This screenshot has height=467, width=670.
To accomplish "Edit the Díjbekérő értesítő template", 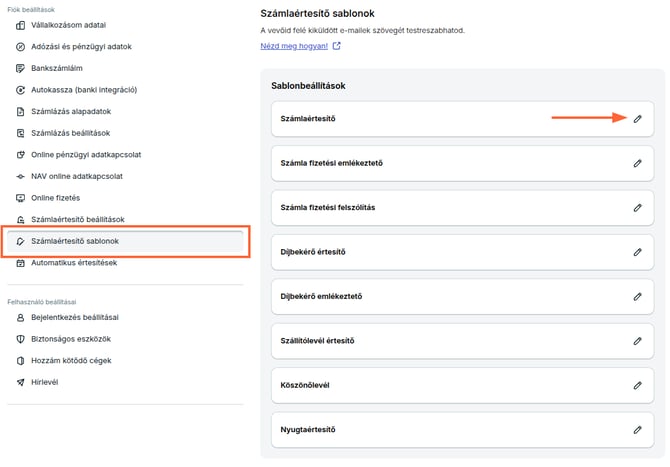I will pyautogui.click(x=637, y=252).
